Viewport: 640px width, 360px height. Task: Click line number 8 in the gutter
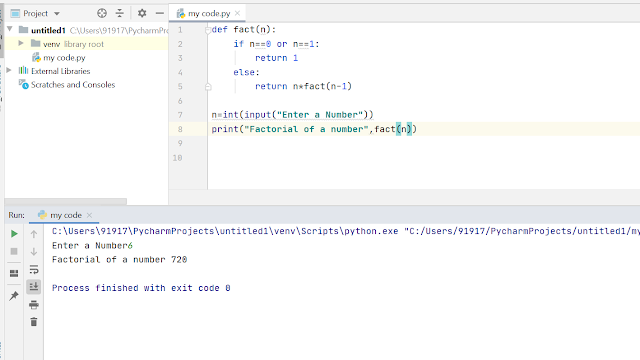click(x=180, y=129)
